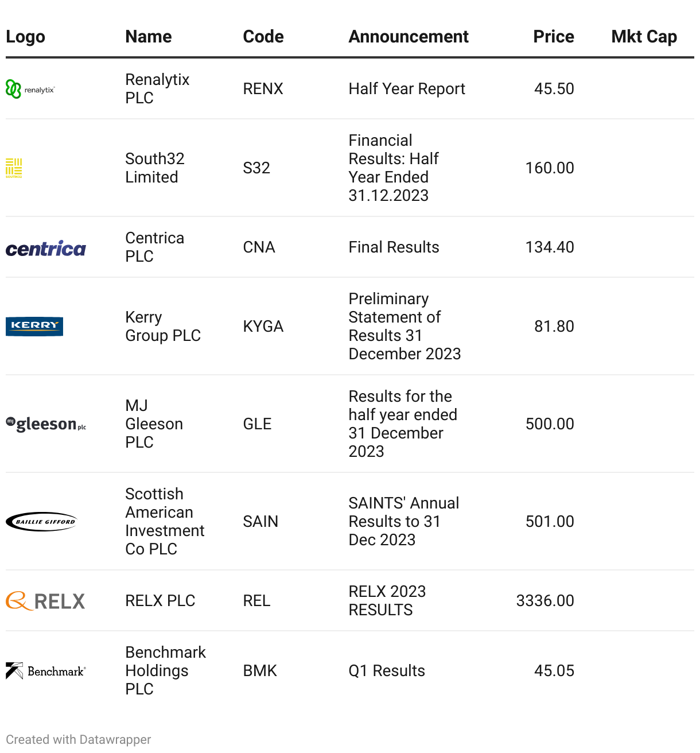The height and width of the screenshot is (753, 700).
Task: Click the South32 yellow logo
Action: click(x=14, y=168)
